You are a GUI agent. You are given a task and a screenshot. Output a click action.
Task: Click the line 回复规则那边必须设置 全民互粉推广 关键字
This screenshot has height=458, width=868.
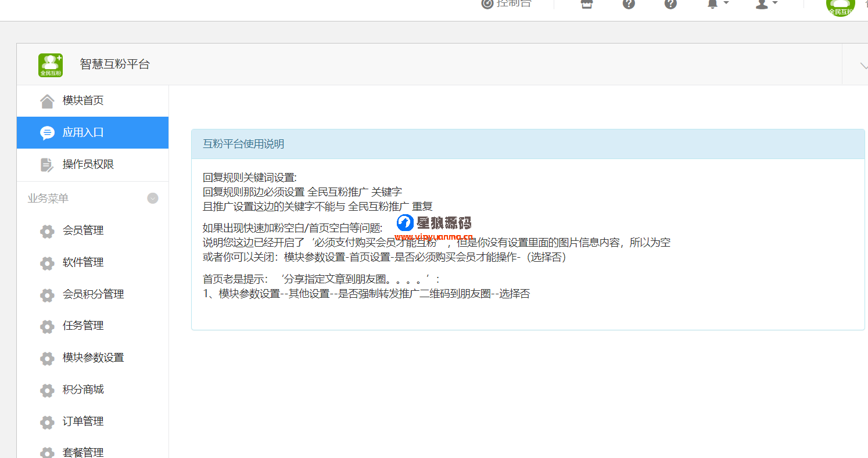tap(302, 192)
